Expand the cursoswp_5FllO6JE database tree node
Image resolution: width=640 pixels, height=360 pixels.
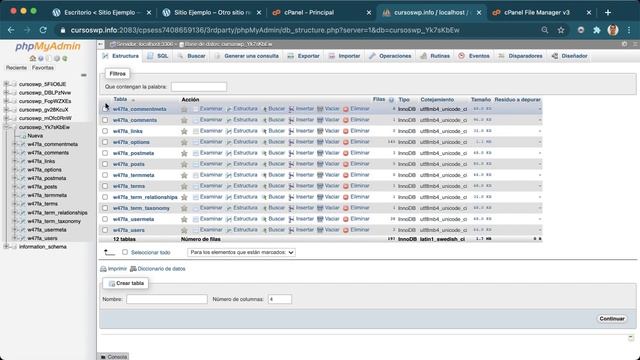pyautogui.click(x=6, y=84)
